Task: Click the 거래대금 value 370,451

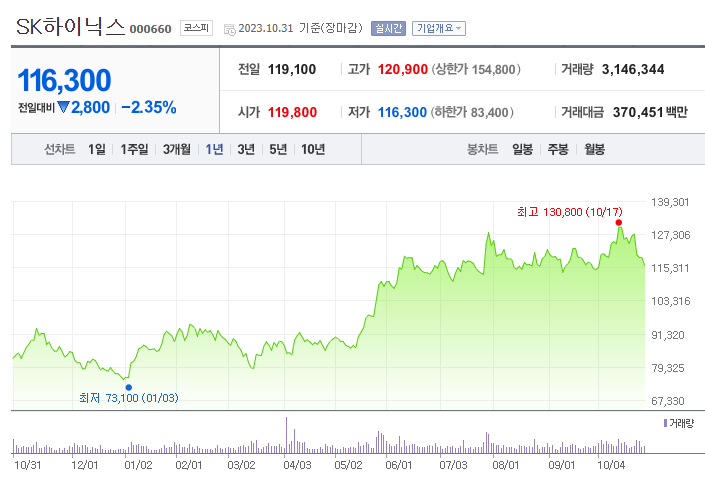Action: (x=638, y=112)
